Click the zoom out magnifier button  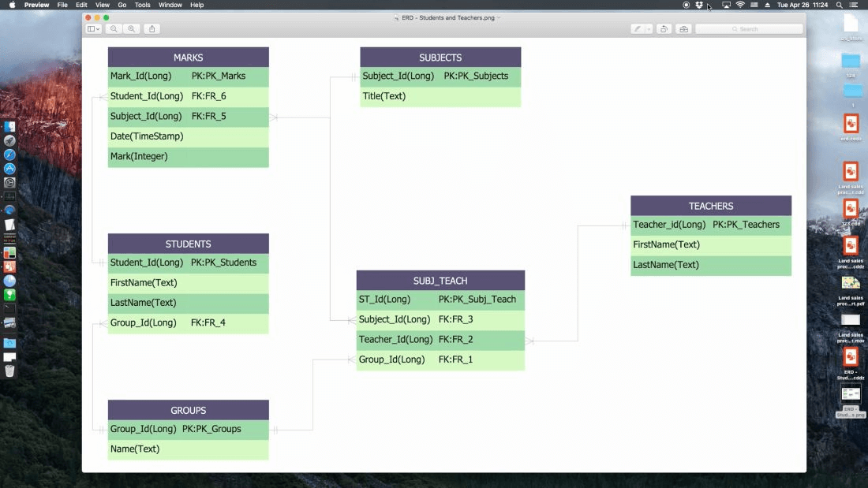point(114,29)
